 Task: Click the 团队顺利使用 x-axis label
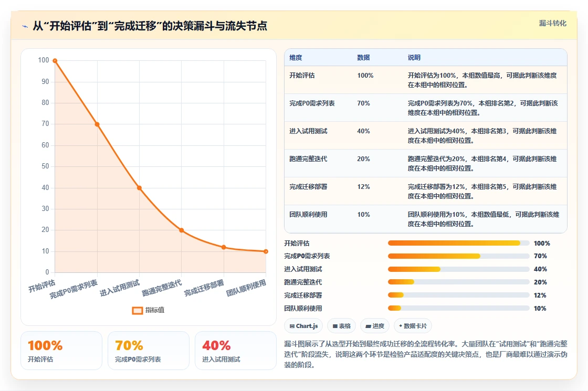click(x=246, y=288)
